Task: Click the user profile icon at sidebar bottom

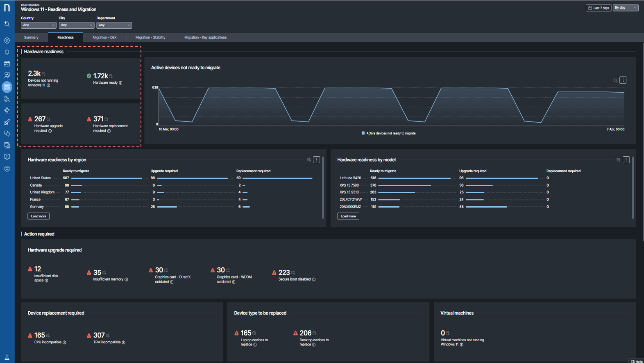Action: tap(7, 357)
